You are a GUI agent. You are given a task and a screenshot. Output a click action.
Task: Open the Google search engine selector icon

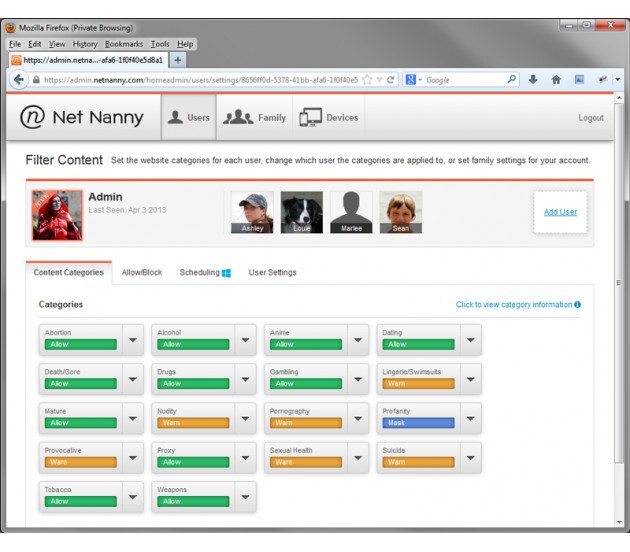(x=413, y=80)
